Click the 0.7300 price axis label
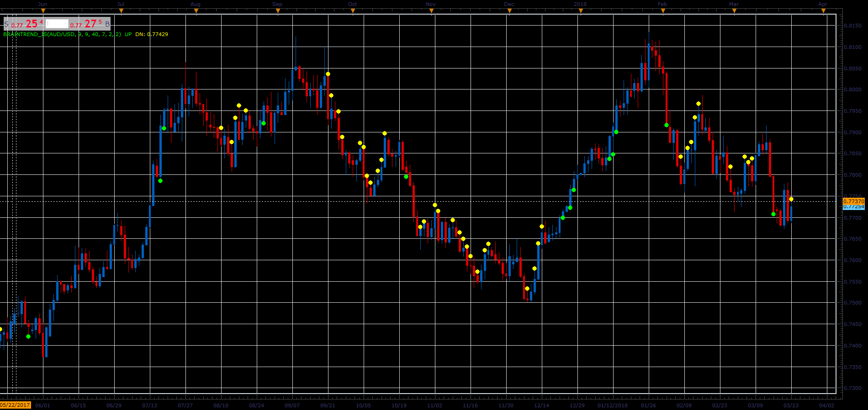Screen dimensions: 868x410 click(853, 388)
